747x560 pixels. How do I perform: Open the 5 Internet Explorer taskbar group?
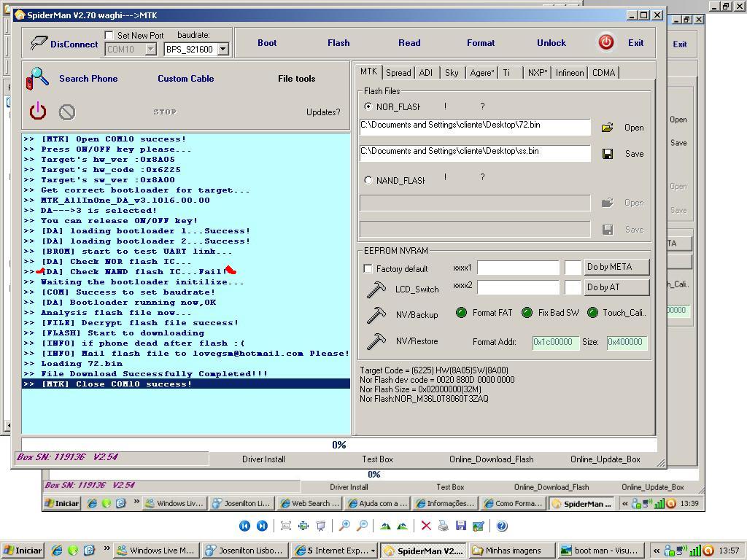(x=334, y=551)
